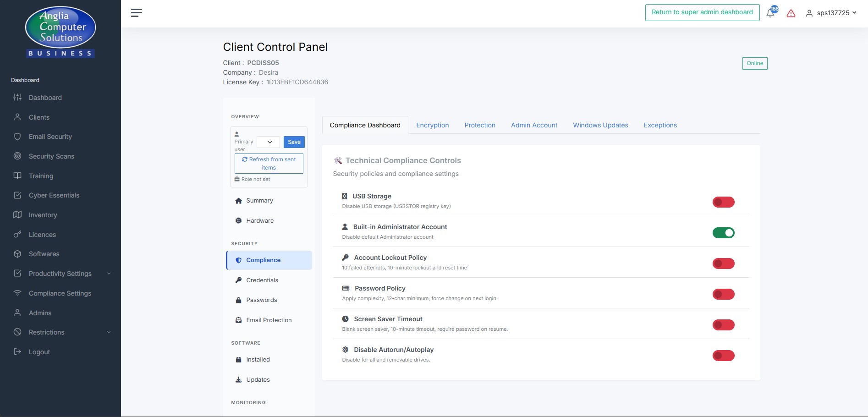Switch to the Encryption tab
The height and width of the screenshot is (417, 868).
pyautogui.click(x=432, y=125)
